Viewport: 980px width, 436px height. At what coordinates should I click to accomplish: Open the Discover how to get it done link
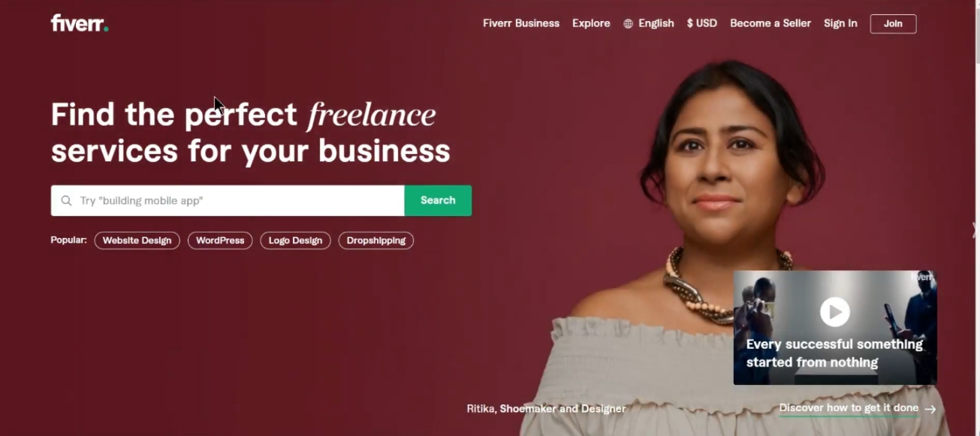pyautogui.click(x=849, y=408)
